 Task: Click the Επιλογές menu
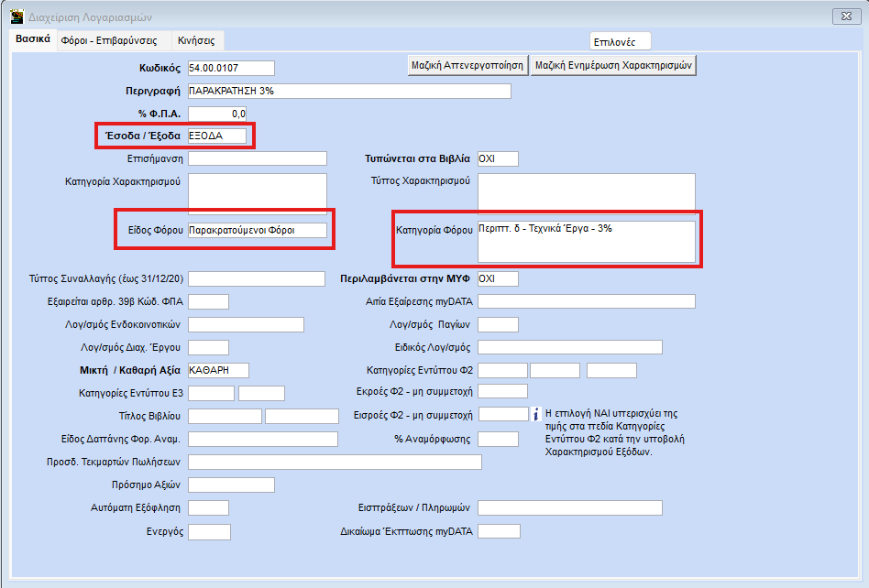(x=621, y=41)
